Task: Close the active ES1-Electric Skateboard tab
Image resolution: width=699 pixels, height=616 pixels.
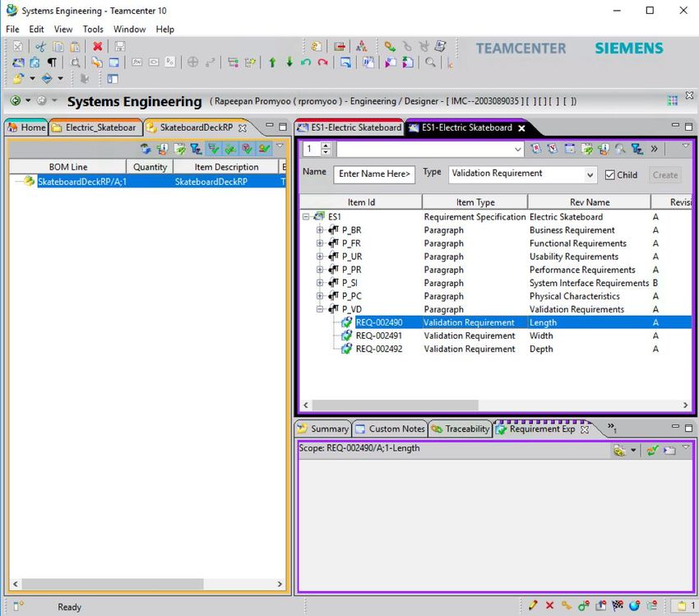Action: click(521, 128)
